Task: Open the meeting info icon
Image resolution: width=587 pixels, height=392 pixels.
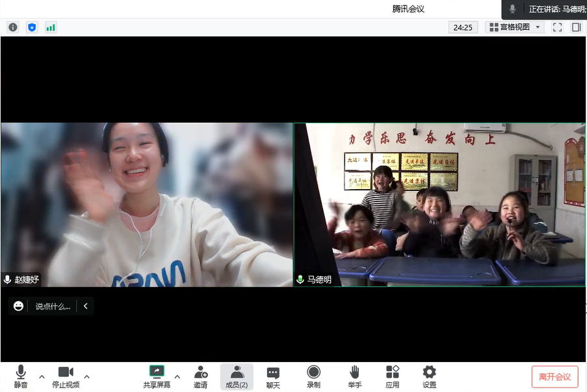Action: [x=13, y=27]
